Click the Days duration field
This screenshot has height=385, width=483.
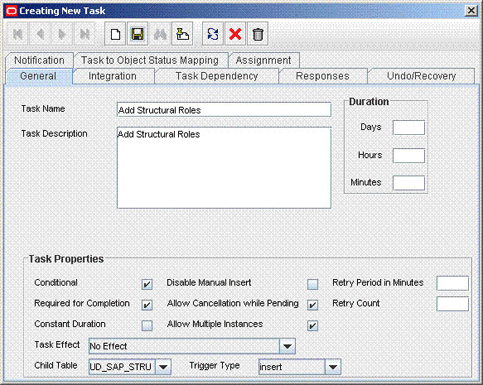(x=409, y=128)
